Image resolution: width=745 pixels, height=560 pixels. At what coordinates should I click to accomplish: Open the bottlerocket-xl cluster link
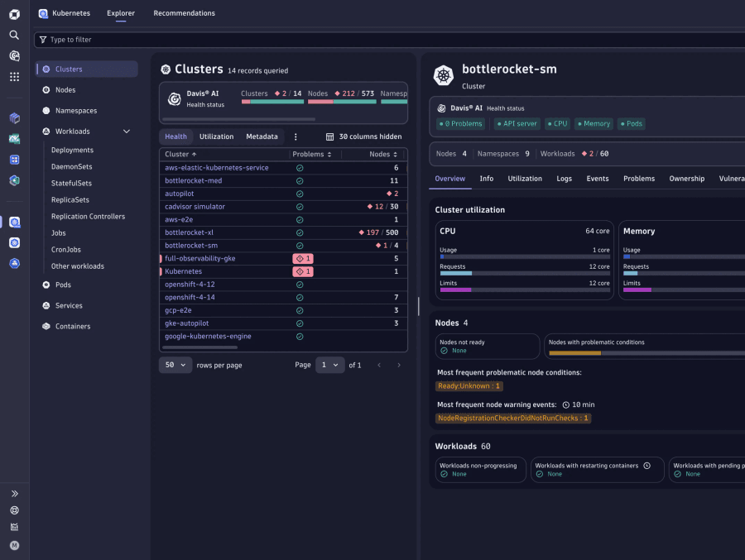[189, 232]
